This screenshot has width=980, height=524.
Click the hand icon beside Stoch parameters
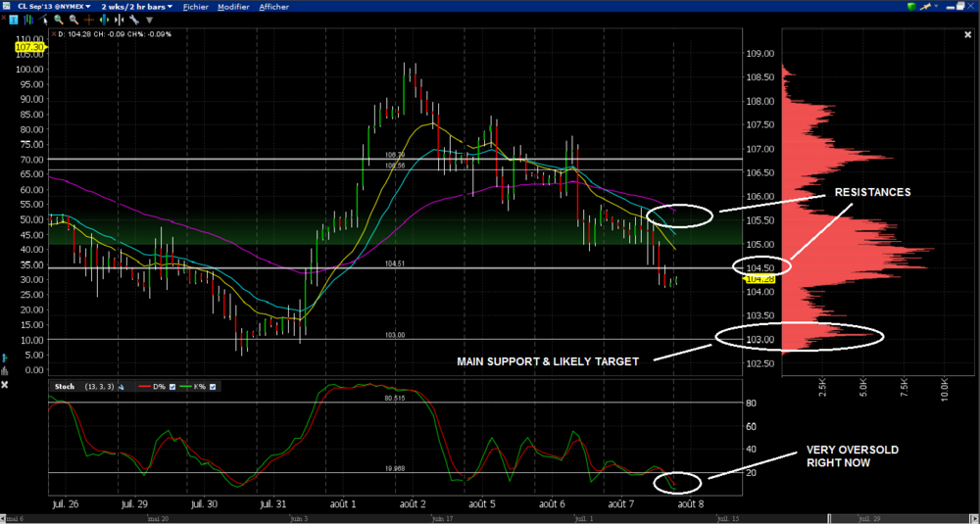click(x=122, y=387)
